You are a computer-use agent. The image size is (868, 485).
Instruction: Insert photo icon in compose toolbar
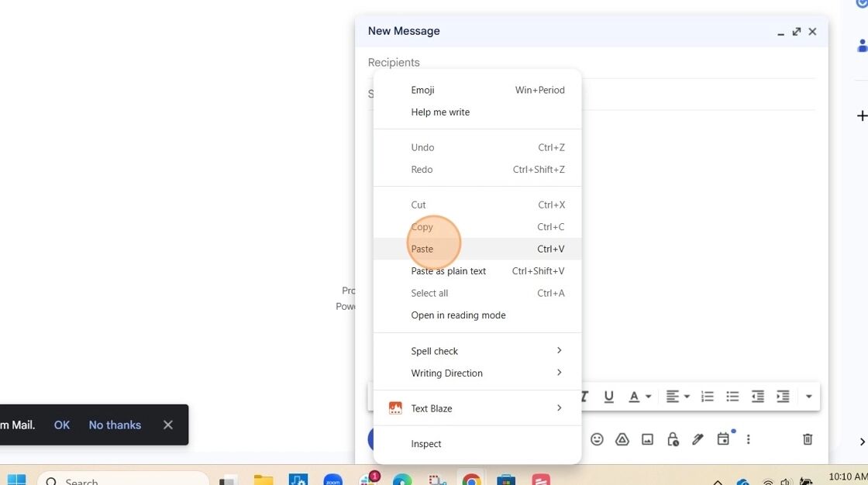click(x=647, y=439)
